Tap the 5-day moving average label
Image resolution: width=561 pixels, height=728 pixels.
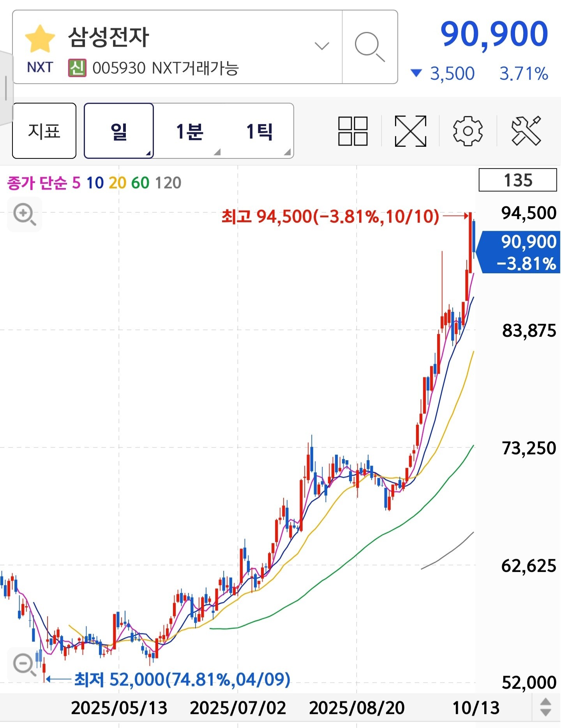click(x=76, y=183)
